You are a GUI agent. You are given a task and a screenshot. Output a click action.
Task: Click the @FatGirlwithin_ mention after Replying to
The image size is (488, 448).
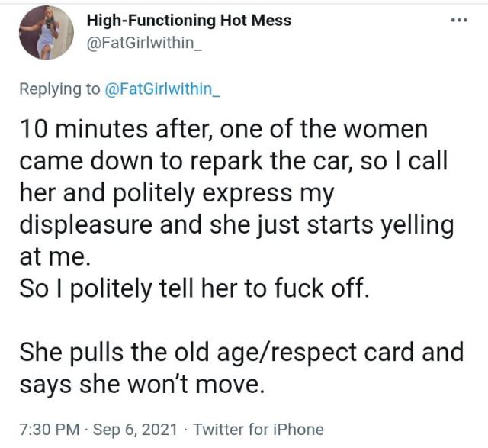point(162,89)
